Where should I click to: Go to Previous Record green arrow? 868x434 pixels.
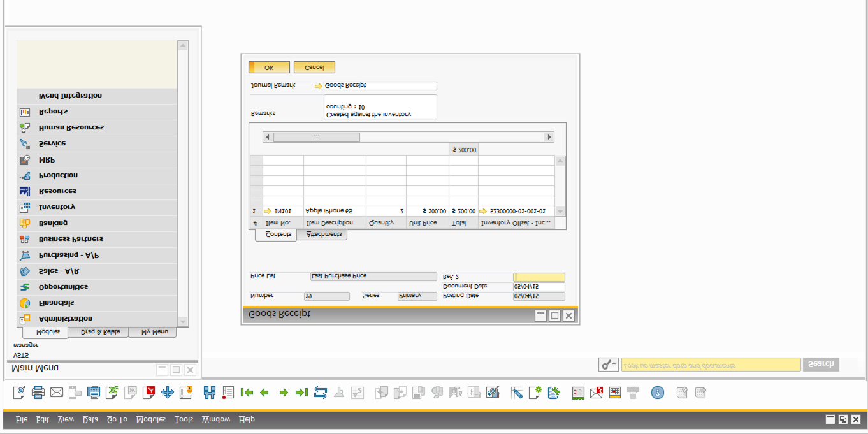click(x=264, y=393)
